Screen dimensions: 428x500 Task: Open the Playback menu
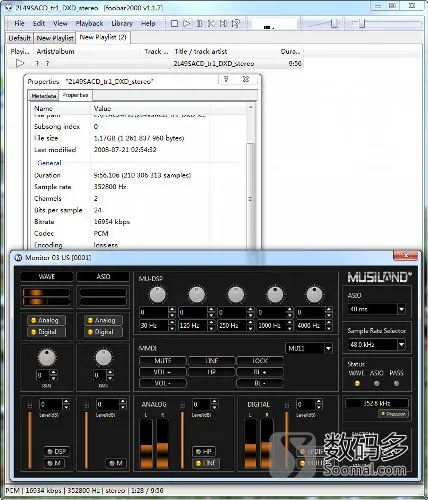[x=89, y=23]
